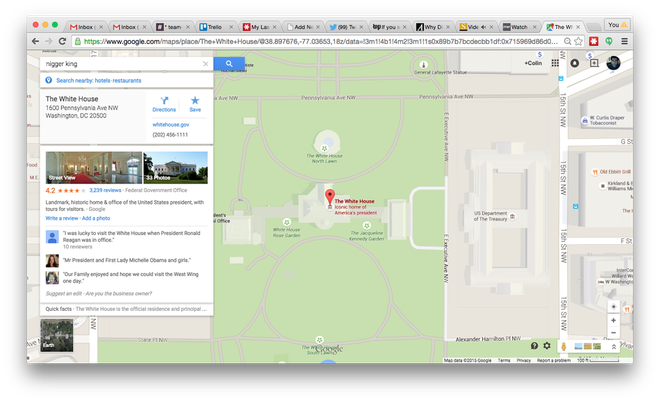
Task: Select the Street View pegman icon
Action: click(x=564, y=346)
